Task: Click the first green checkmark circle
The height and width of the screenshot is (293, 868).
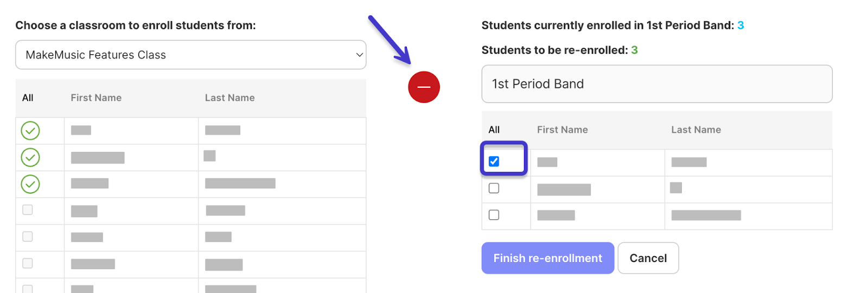Action: point(30,130)
